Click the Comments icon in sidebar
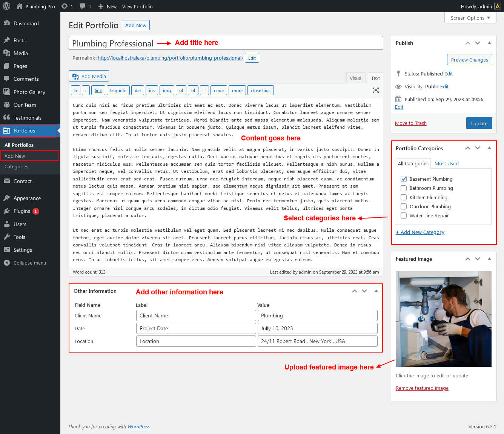Image resolution: width=504 pixels, height=434 pixels. point(7,78)
